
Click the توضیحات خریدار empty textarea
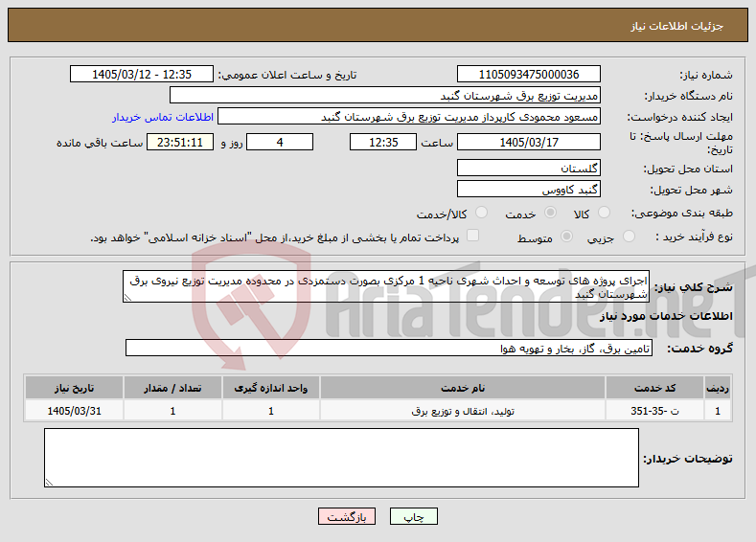tap(341, 458)
